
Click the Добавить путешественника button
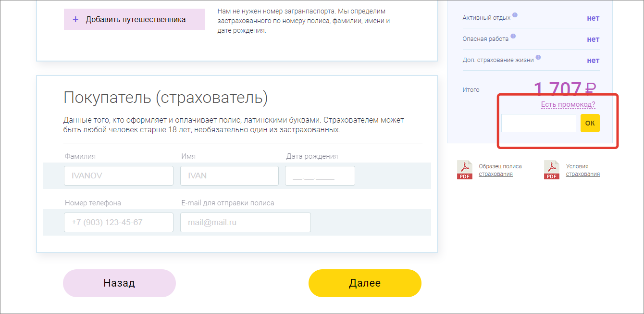[135, 20]
